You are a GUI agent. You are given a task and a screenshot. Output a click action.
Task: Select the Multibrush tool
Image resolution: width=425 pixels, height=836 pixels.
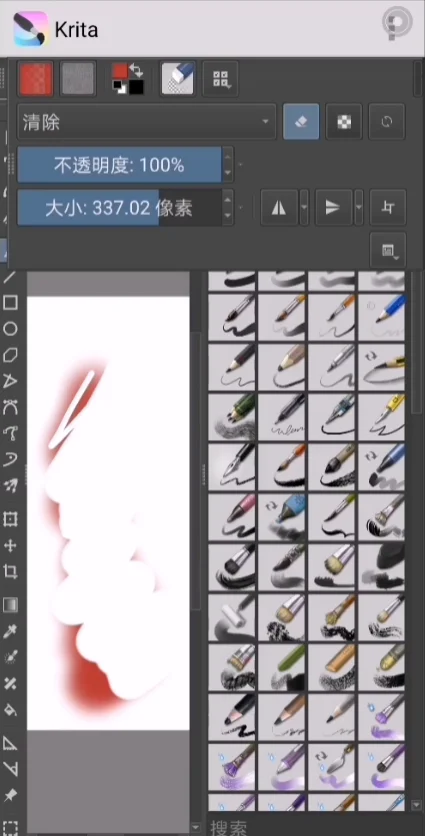click(10, 486)
